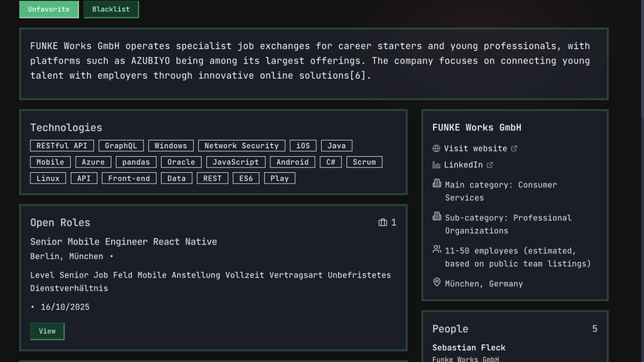
Task: Click the Unfavorite button
Action: [x=49, y=9]
